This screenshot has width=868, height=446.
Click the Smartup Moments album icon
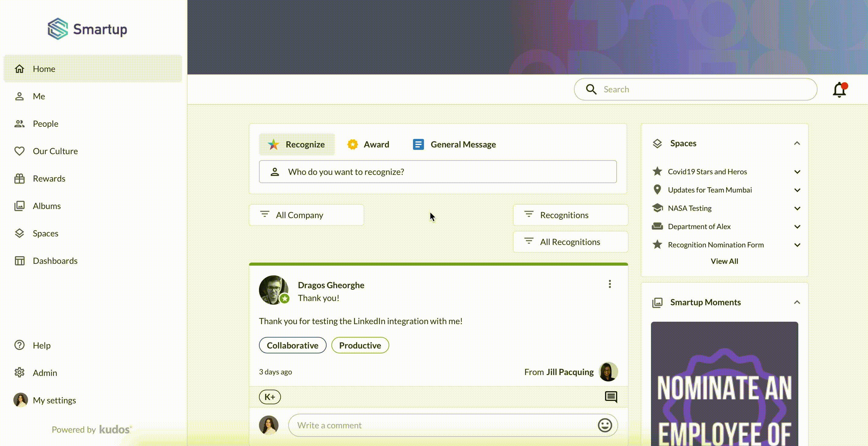point(657,303)
